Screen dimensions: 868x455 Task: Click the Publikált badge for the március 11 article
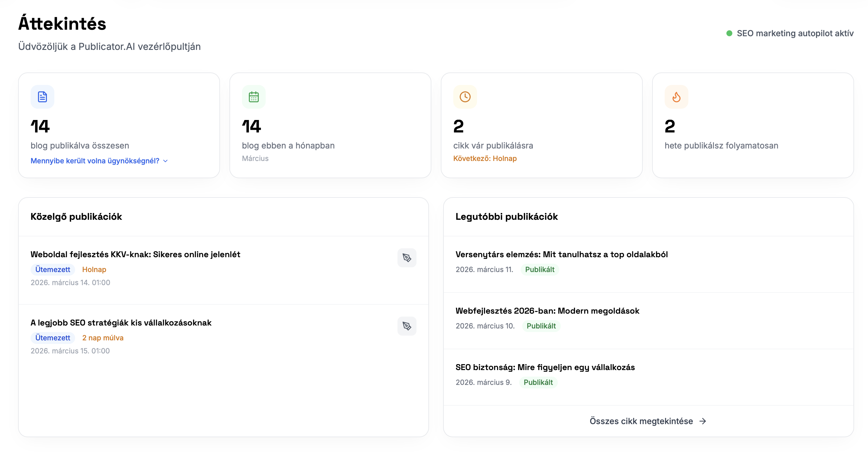tap(539, 269)
